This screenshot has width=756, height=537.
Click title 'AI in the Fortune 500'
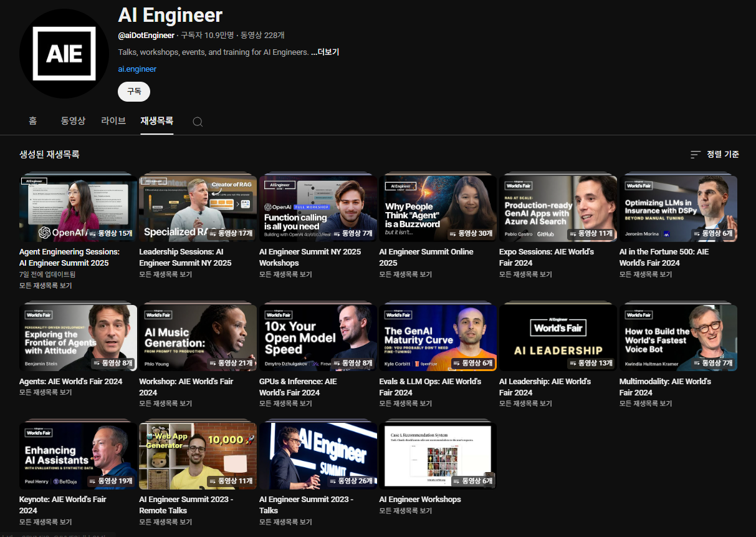(x=664, y=258)
